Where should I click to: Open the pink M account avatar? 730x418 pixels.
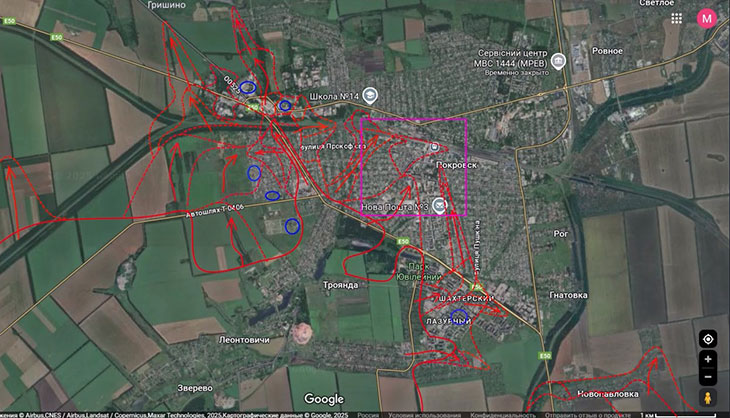706,19
